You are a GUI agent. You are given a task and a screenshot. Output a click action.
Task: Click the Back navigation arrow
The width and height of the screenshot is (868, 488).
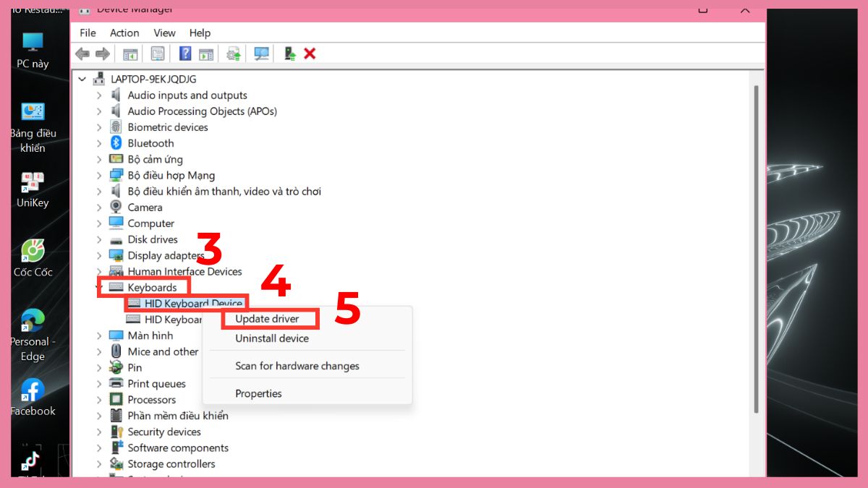[82, 53]
